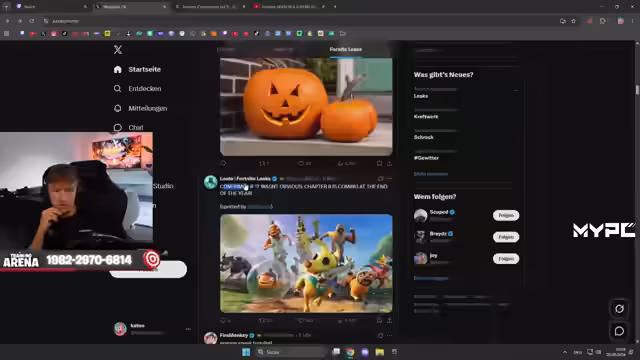Follow the Brayzic account

[506, 237]
